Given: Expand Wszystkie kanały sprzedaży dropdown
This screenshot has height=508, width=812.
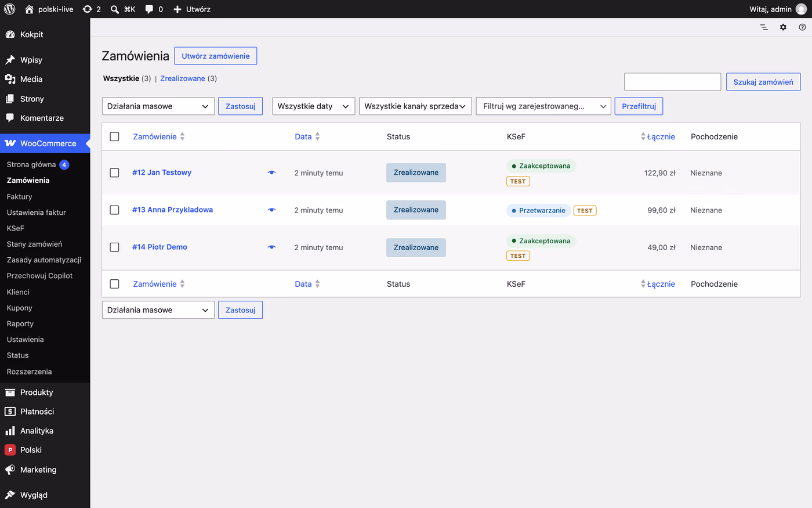Looking at the screenshot, I should click(415, 106).
